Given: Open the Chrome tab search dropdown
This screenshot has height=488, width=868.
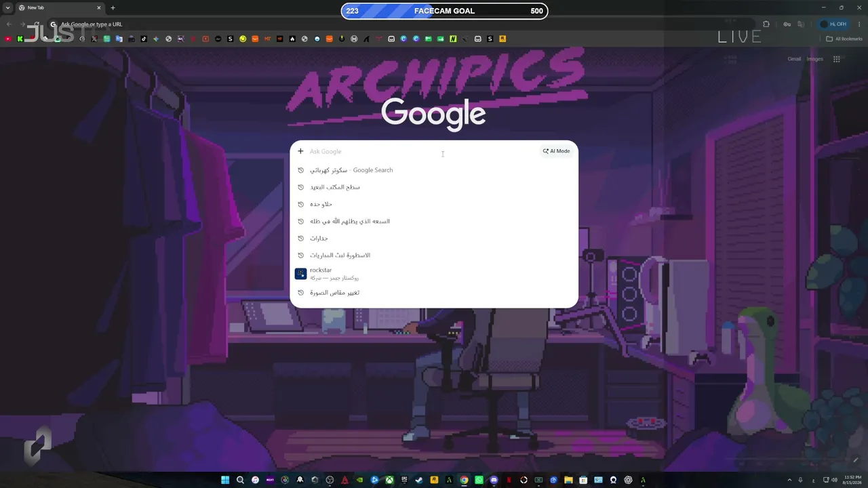Looking at the screenshot, I should 7,8.
